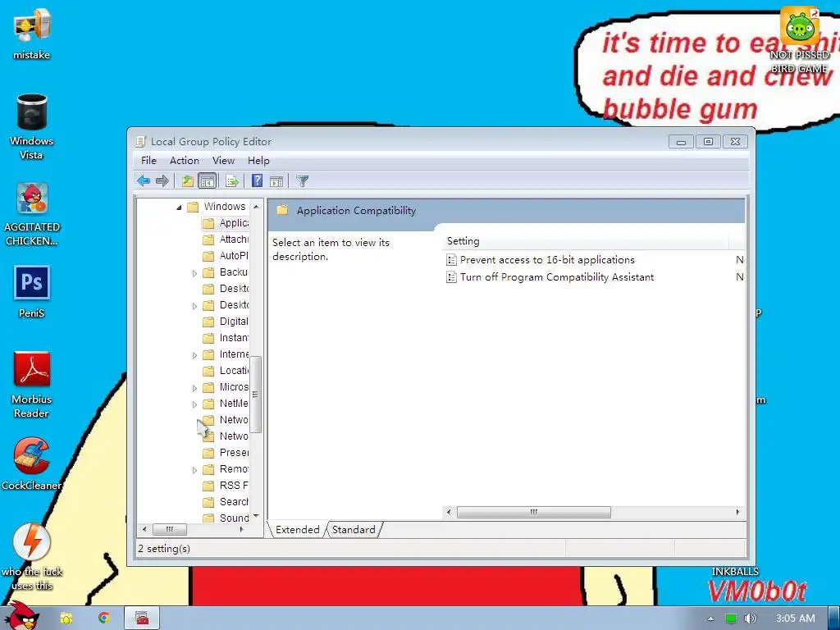Image resolution: width=840 pixels, height=630 pixels.
Task: Switch to the Extended tab
Action: click(297, 530)
